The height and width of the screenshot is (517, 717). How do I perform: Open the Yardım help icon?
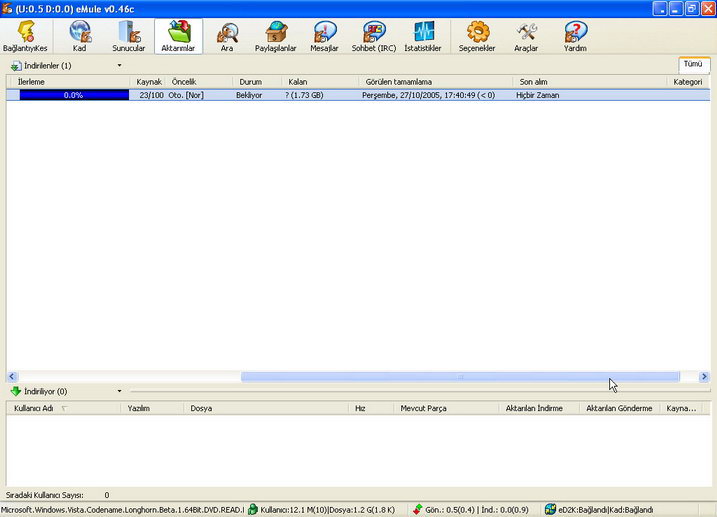(x=576, y=32)
